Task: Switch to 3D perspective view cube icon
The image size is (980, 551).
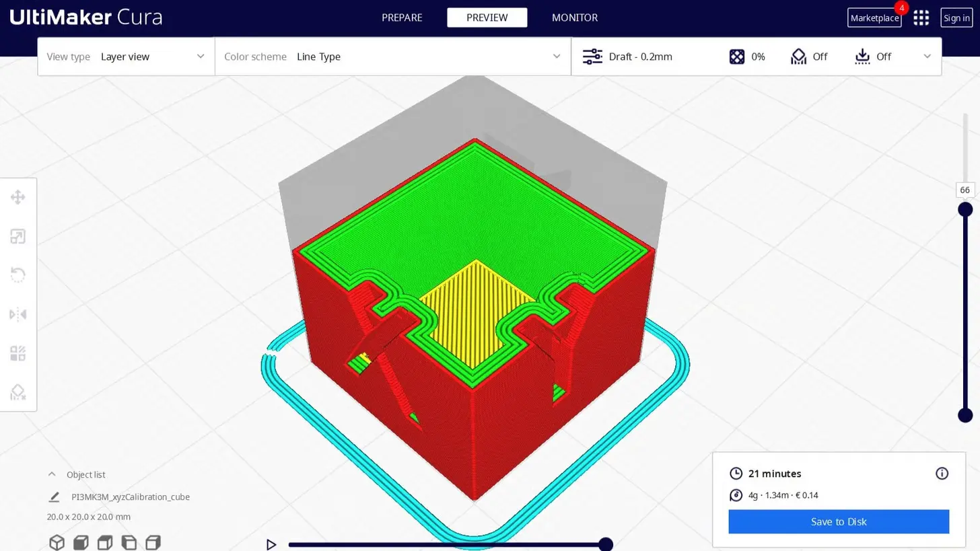Action: [x=57, y=542]
